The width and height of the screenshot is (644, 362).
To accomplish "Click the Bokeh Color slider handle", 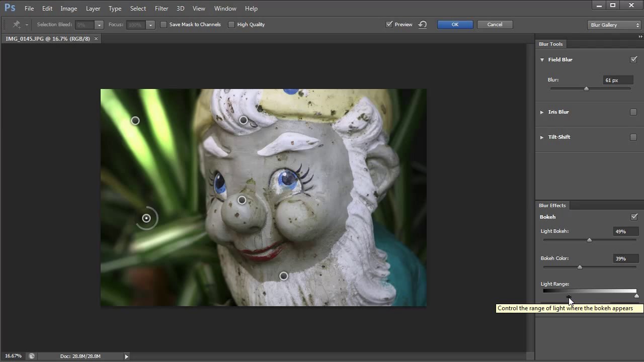I will coord(580,267).
